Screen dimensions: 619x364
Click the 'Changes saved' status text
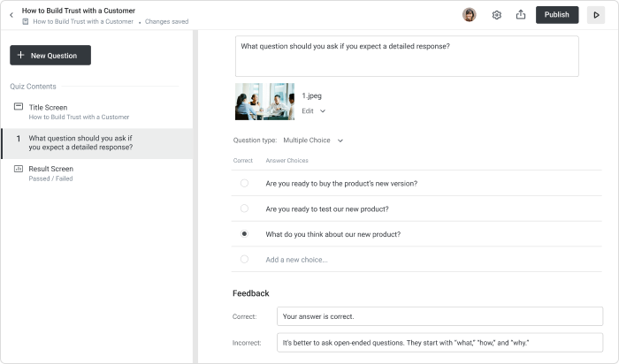166,22
